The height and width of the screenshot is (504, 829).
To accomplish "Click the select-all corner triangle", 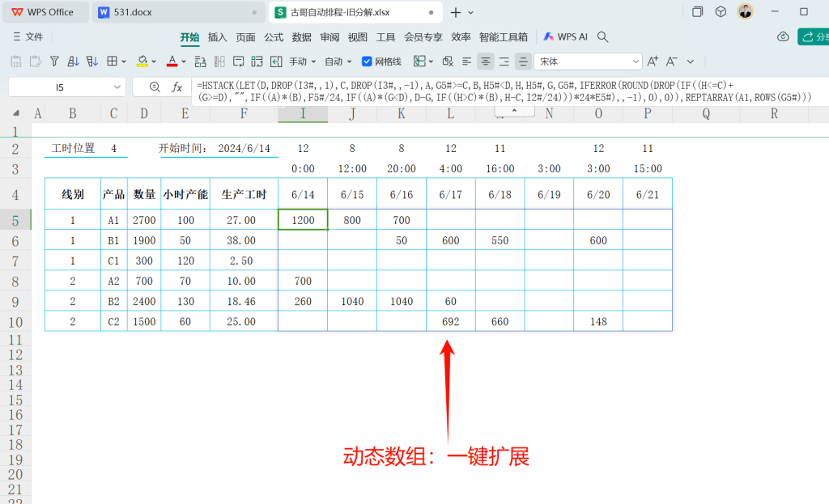I will click(17, 113).
